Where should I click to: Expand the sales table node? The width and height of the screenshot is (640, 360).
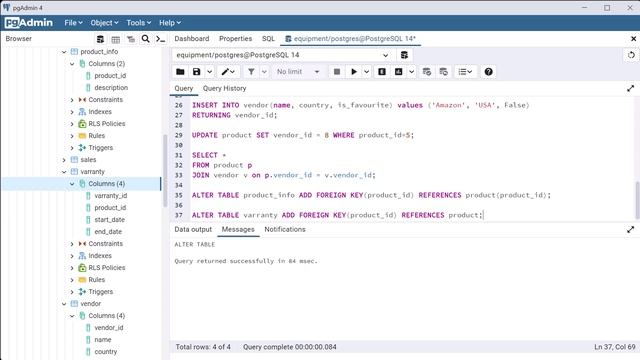pos(64,160)
